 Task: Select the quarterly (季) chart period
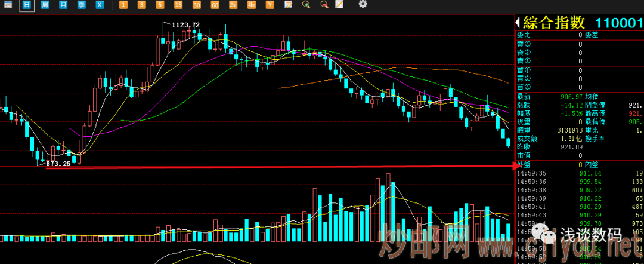coord(81,5)
